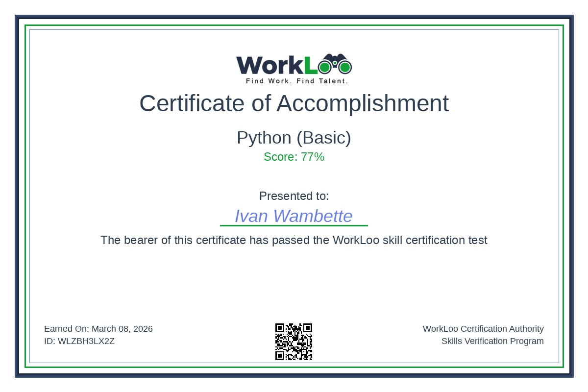The height and width of the screenshot is (392, 588).
Task: Select the recipient name 'Ivan Wambette'
Action: tap(294, 216)
